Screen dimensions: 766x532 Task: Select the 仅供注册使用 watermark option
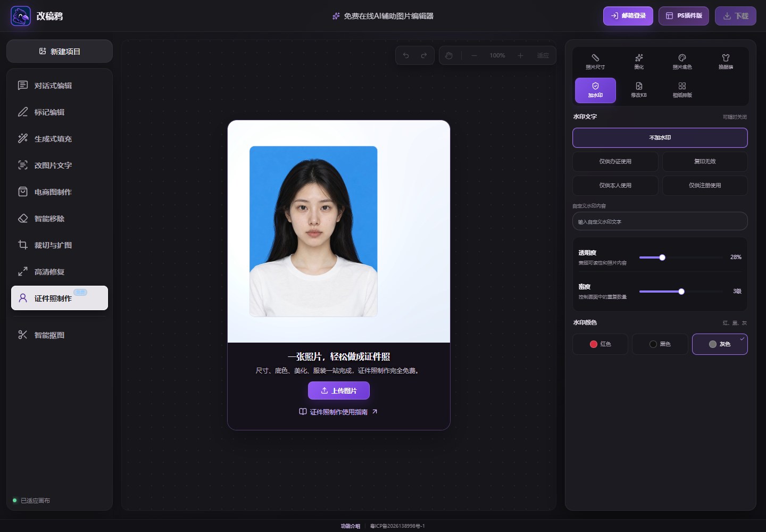coord(705,186)
